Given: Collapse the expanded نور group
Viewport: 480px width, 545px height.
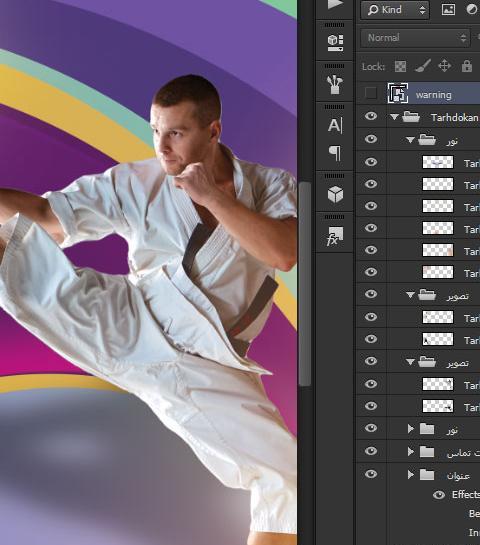Looking at the screenshot, I should click(x=410, y=140).
